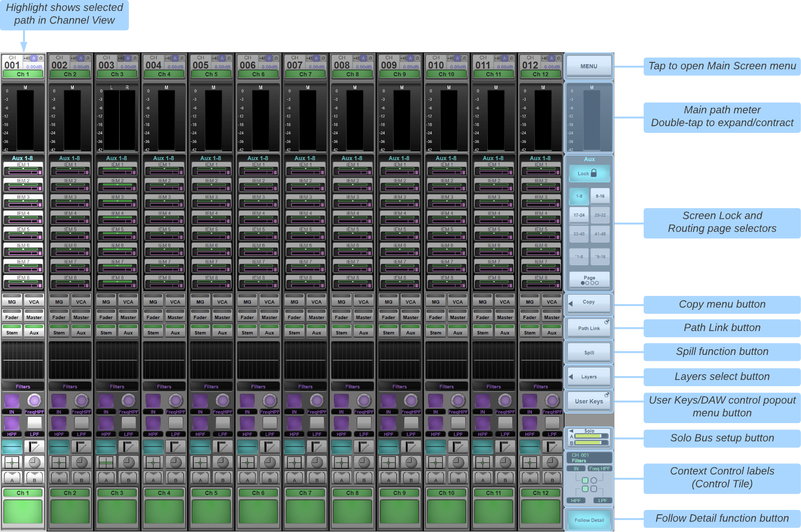
Task: Tap the MENU button
Action: [x=589, y=66]
